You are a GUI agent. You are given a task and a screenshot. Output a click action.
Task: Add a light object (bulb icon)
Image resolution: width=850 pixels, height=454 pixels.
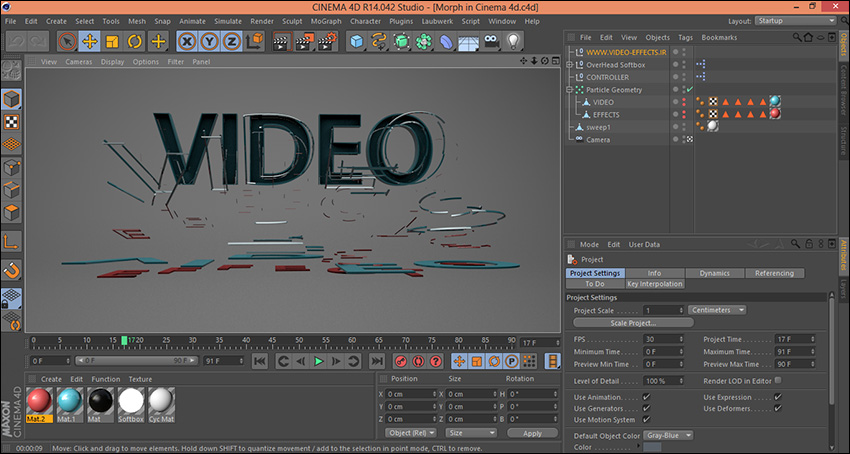513,41
